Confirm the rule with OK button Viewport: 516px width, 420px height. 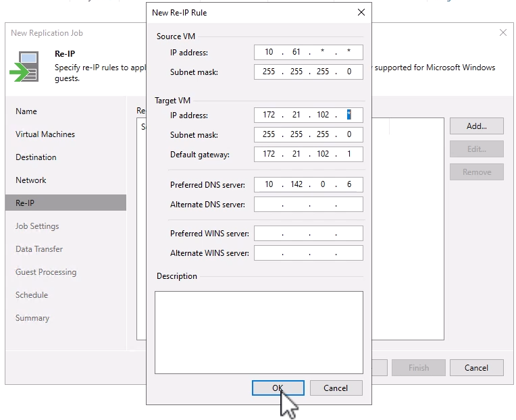point(278,388)
